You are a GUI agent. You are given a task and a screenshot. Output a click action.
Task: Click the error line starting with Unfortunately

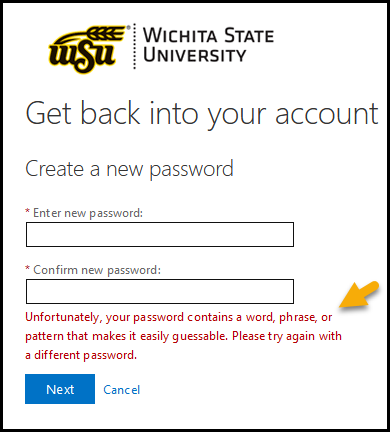[179, 317]
